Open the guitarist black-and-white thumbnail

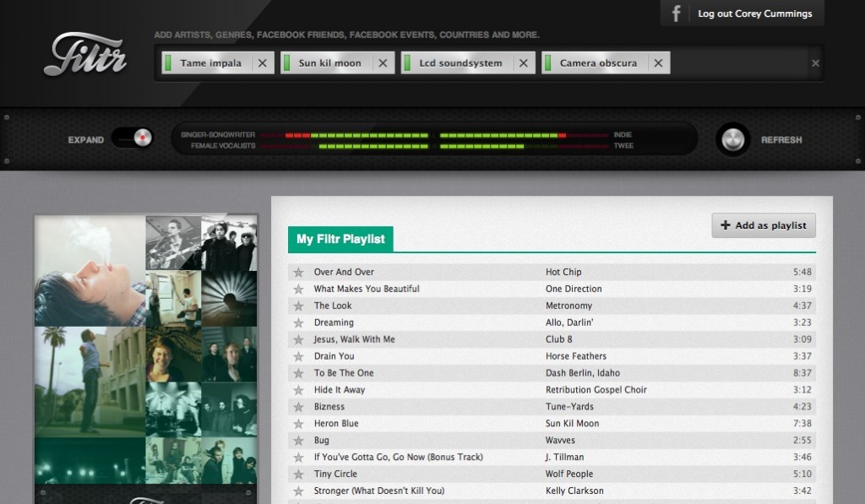coord(173,243)
